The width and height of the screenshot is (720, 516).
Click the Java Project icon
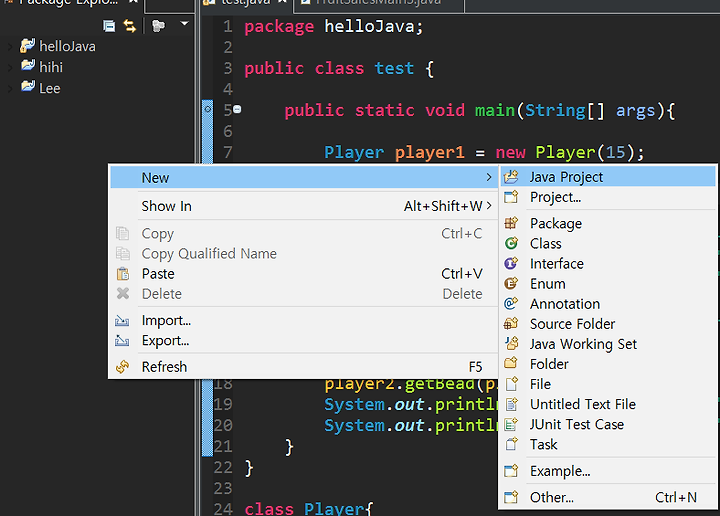click(x=511, y=177)
